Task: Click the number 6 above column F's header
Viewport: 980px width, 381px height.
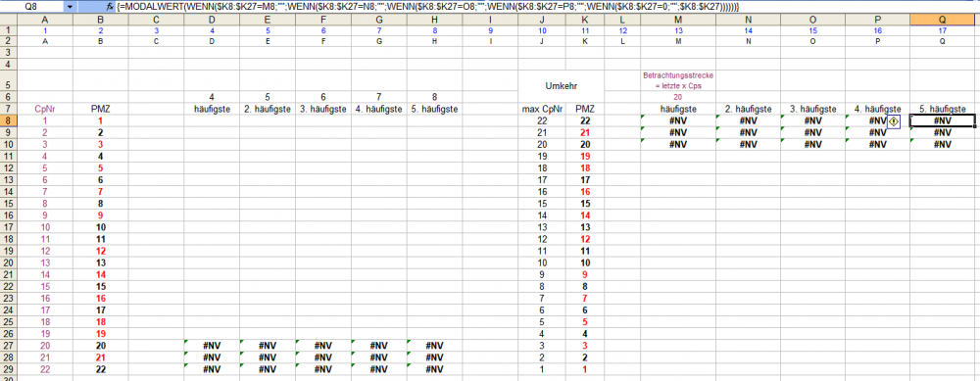Action: 323,97
